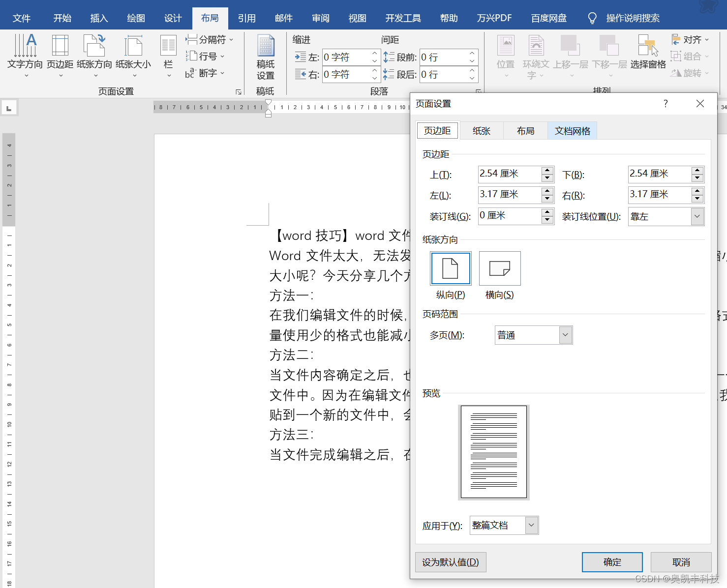Confirm with the 确定 button

[612, 562]
